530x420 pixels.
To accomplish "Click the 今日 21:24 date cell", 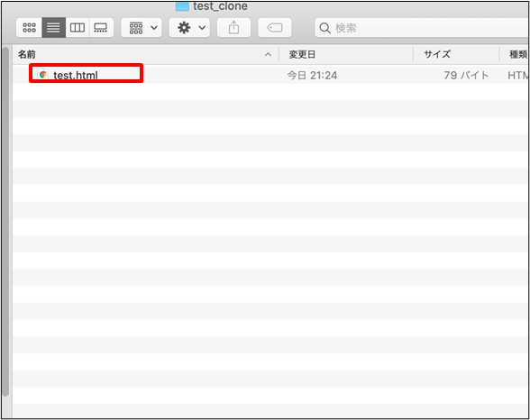I will (312, 76).
